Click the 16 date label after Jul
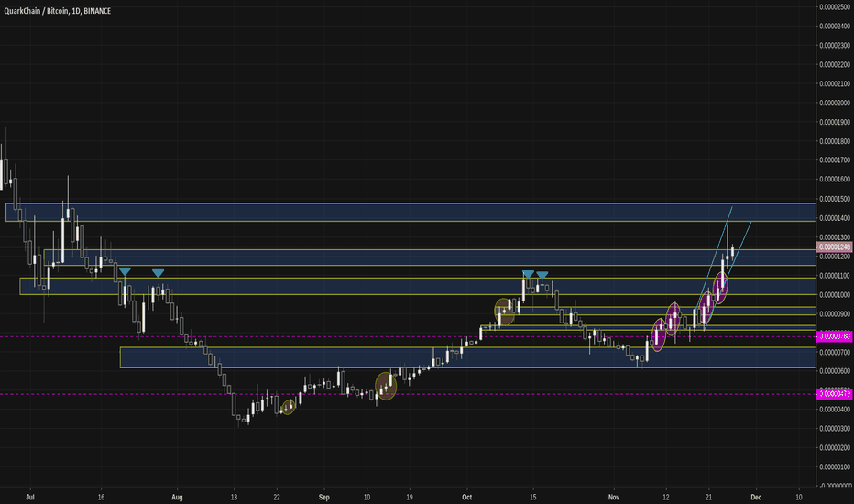854x504 pixels. click(101, 497)
